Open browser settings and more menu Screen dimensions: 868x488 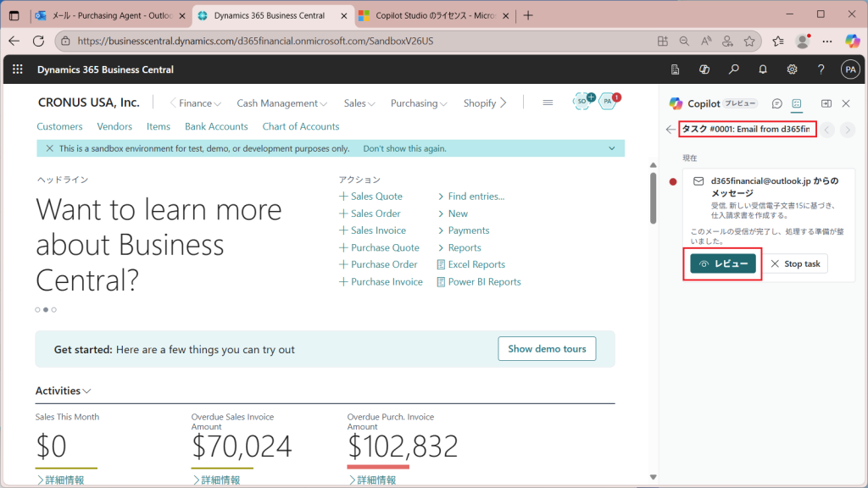[827, 41]
